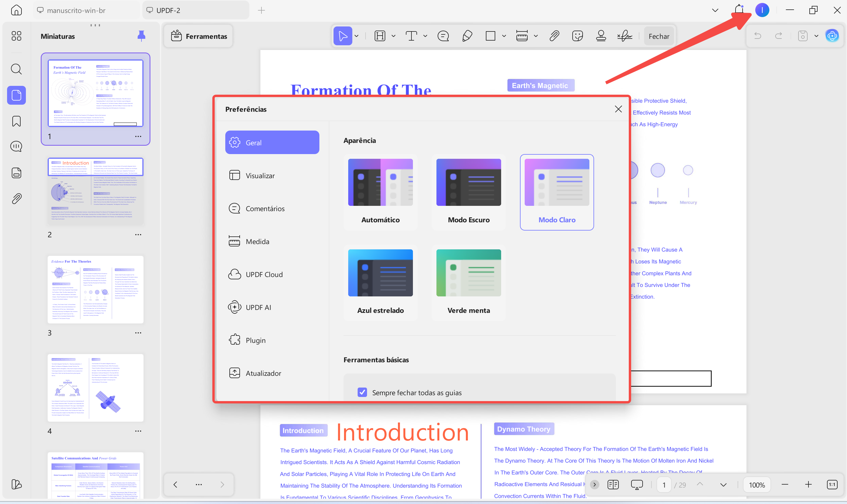Screen dimensions: 847x504
Task: Select the page thumbnails sidebar icon
Action: [16, 95]
